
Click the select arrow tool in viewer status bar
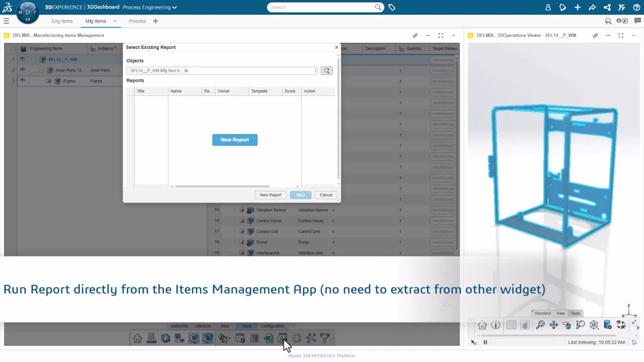click(474, 343)
